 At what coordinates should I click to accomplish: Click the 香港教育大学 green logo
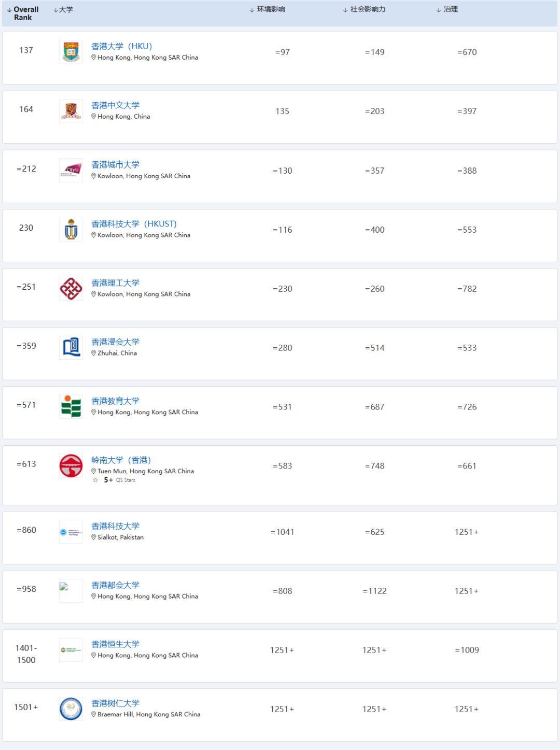tap(71, 407)
